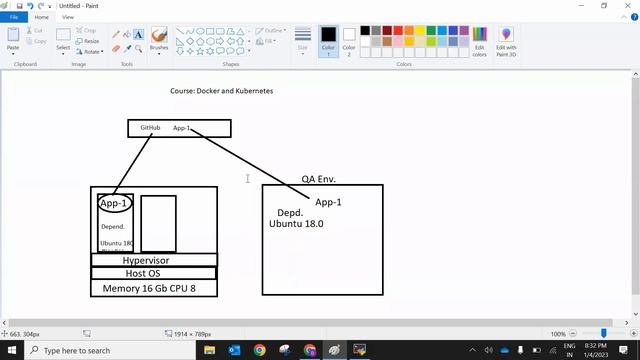The image size is (640, 360).
Task: Expand the Brushes dropdown
Action: coord(159,54)
